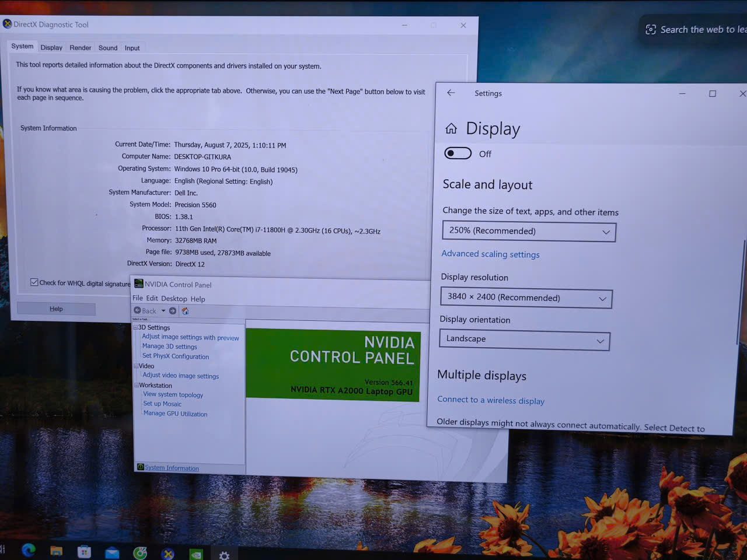
Task: Open Microsoft Edge from taskbar
Action: pos(29,550)
